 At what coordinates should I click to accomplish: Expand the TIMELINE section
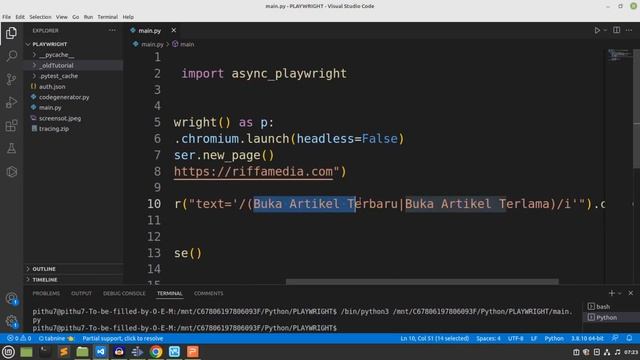click(x=73, y=280)
